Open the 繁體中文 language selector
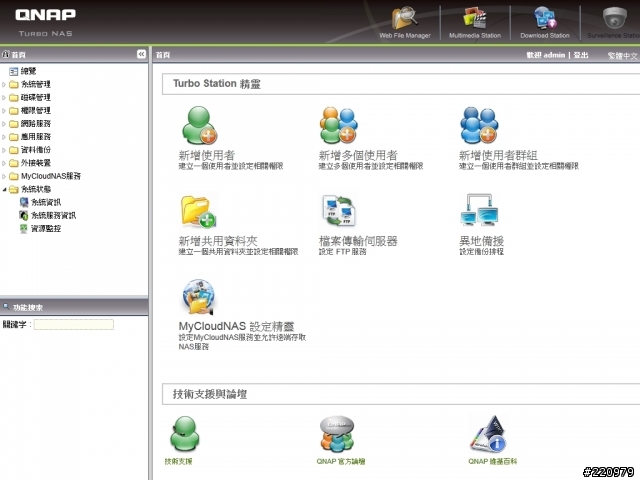 [x=623, y=56]
